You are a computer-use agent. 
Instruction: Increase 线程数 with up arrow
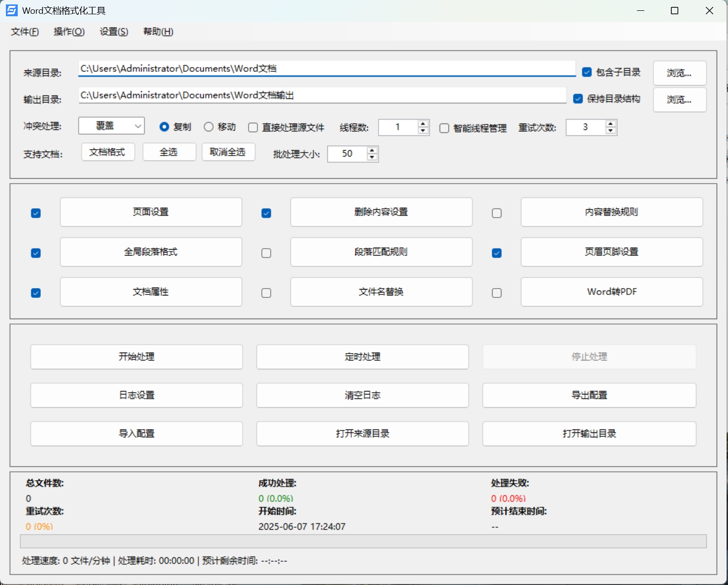(x=423, y=124)
